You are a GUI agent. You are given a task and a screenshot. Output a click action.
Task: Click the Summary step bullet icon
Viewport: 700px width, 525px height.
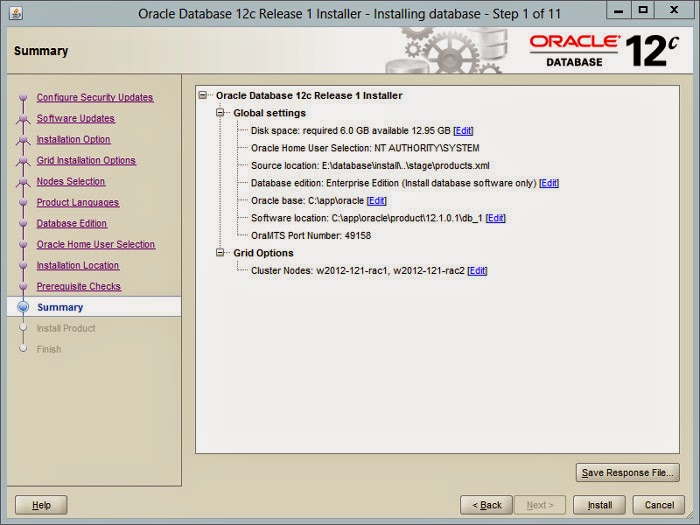click(x=23, y=307)
